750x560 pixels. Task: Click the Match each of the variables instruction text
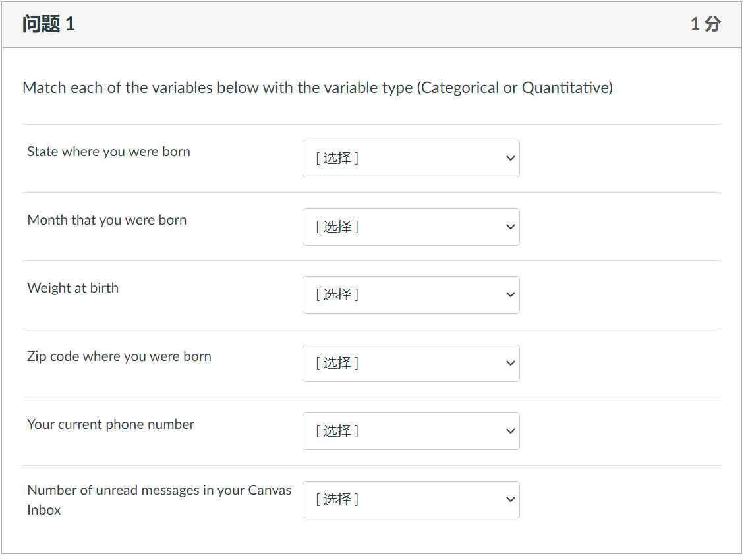(318, 88)
